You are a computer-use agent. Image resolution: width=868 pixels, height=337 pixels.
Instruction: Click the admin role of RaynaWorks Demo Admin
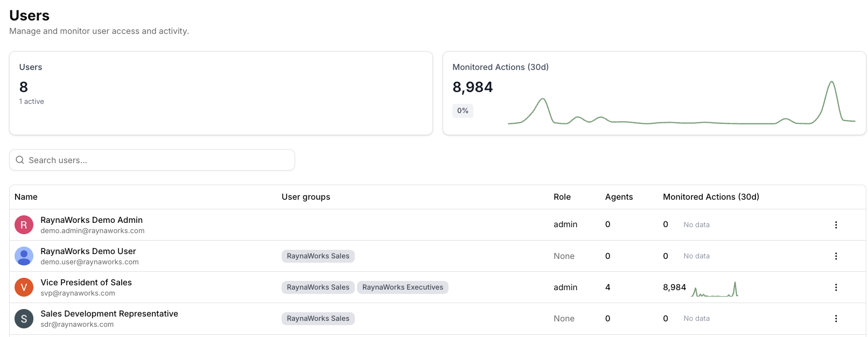[565, 224]
